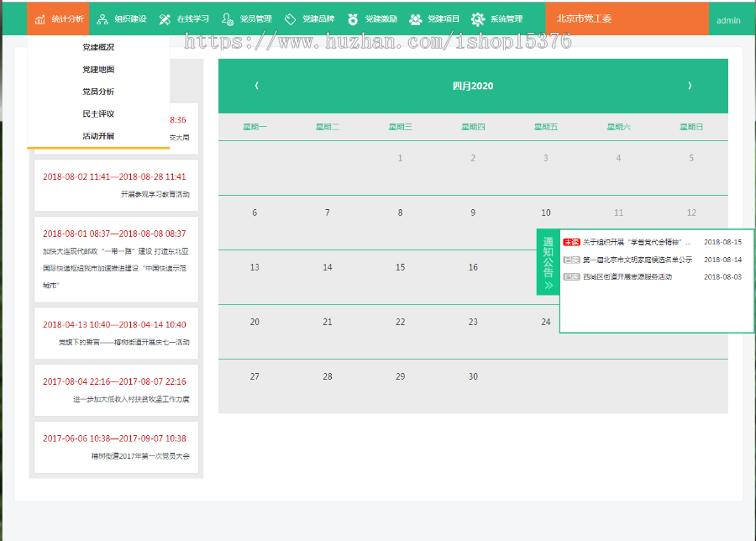Select calendar day 1
This screenshot has width=756, height=541.
(x=400, y=158)
